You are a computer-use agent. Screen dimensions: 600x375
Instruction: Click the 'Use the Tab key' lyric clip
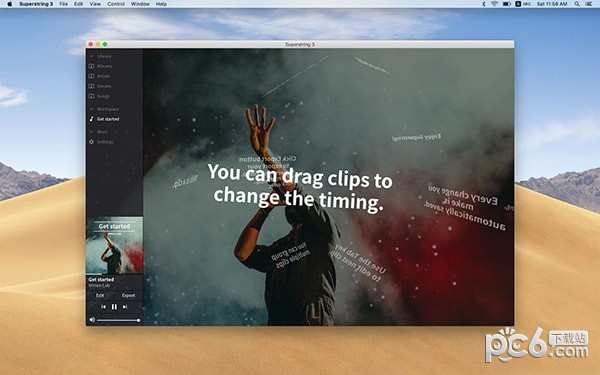click(x=359, y=262)
